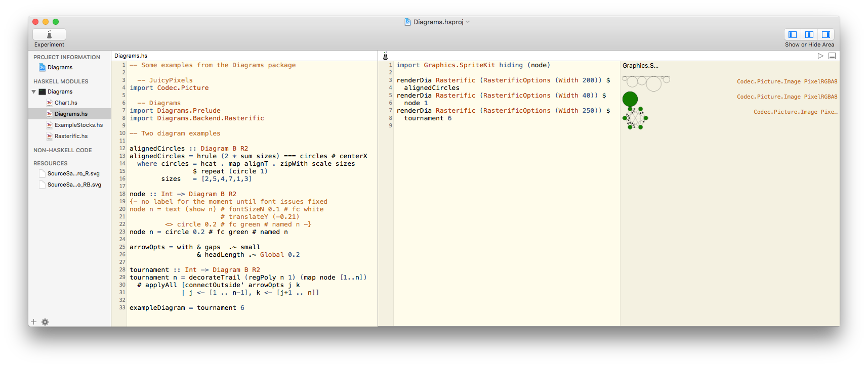Open the gear action menu in sidebar
Viewport: 868px width, 367px height.
pyautogui.click(x=45, y=322)
